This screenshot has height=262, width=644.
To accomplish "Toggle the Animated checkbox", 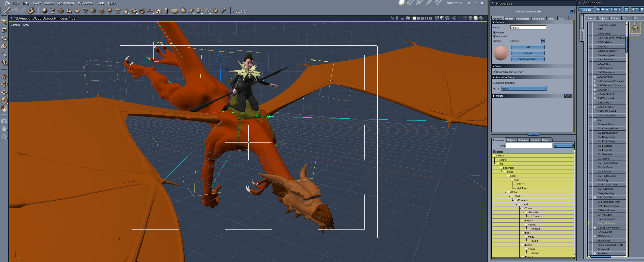I will coord(494,36).
